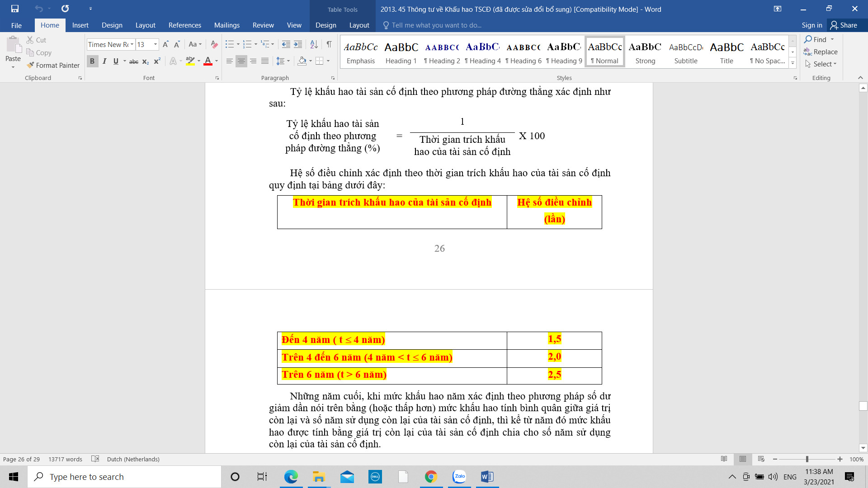Click the Increase Indent icon
The image size is (868, 488).
coord(298,44)
